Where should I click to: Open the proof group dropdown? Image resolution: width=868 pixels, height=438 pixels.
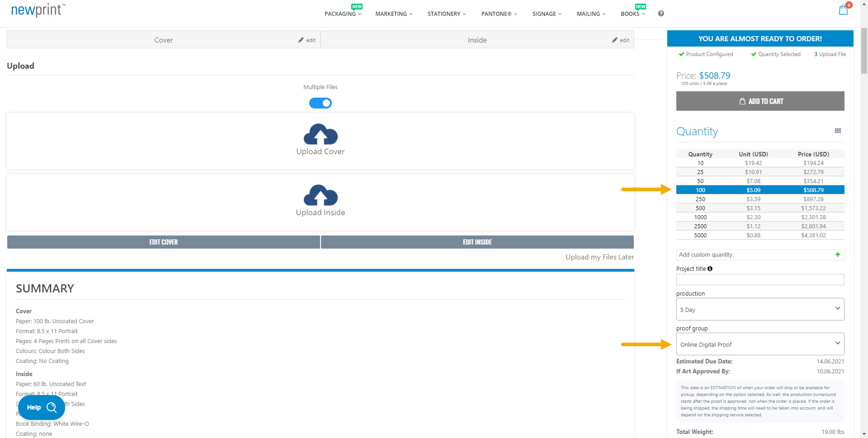(760, 344)
